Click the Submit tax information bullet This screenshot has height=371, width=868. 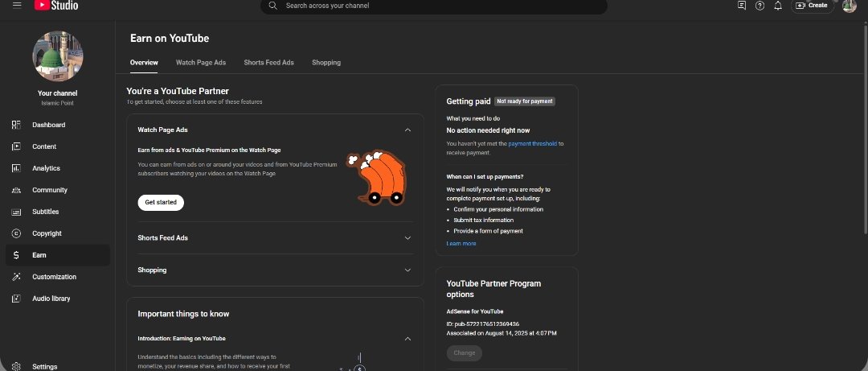point(484,221)
